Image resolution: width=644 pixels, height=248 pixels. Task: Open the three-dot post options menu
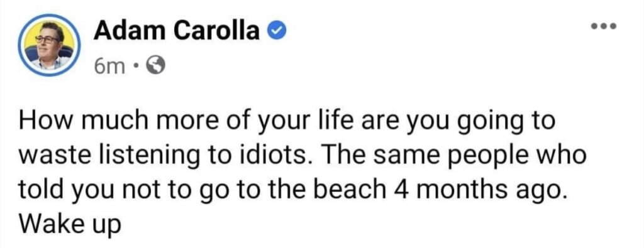pyautogui.click(x=604, y=27)
